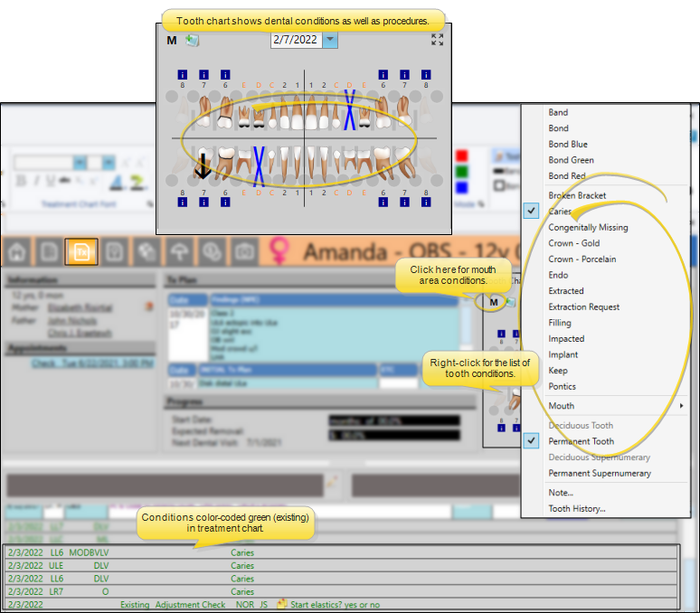Click the highlighted Tx treatment icon

[81, 252]
